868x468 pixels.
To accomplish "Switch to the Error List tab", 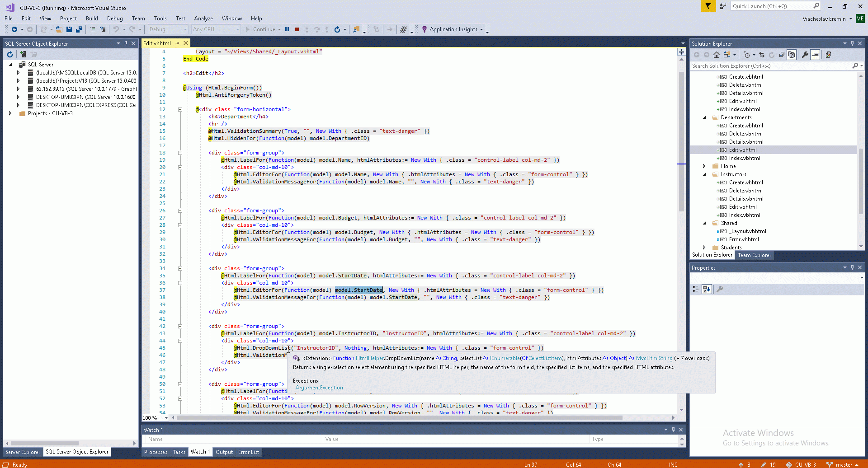I will click(x=249, y=452).
